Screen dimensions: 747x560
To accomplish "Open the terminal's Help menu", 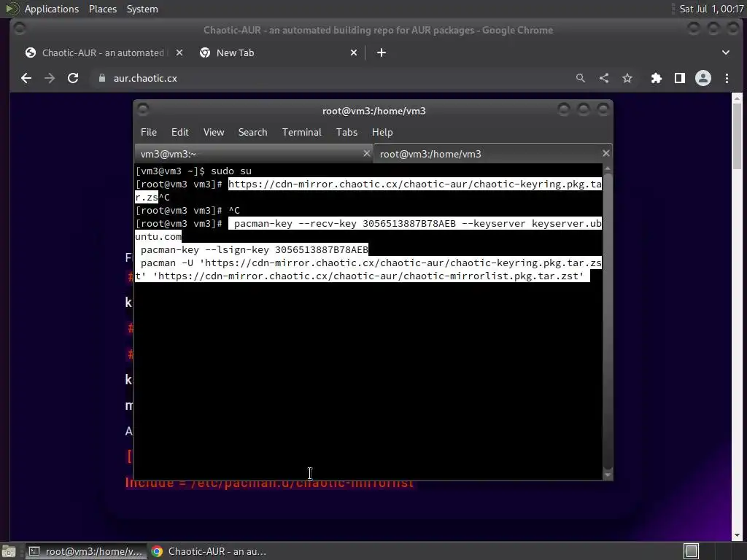I will (382, 132).
